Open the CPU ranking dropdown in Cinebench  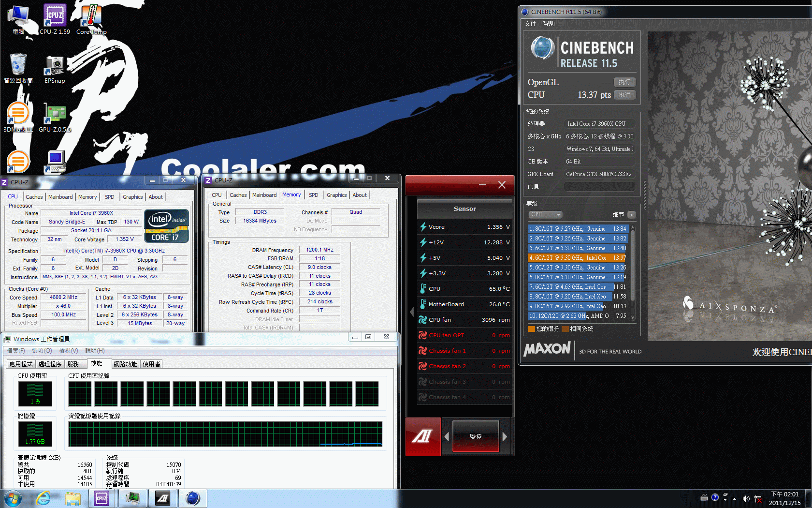[x=546, y=214]
